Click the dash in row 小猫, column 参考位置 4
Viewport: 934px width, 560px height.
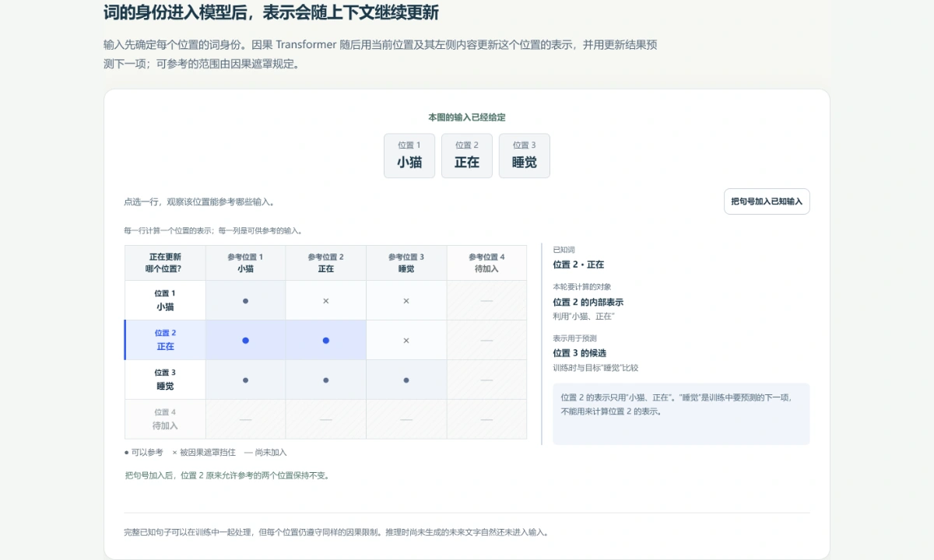[486, 300]
